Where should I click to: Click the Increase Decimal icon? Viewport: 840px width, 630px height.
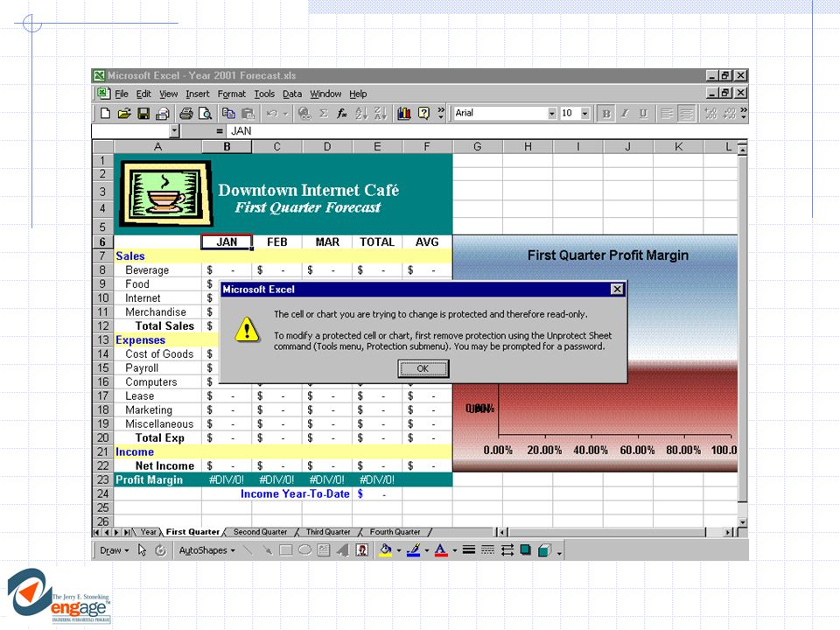click(710, 113)
